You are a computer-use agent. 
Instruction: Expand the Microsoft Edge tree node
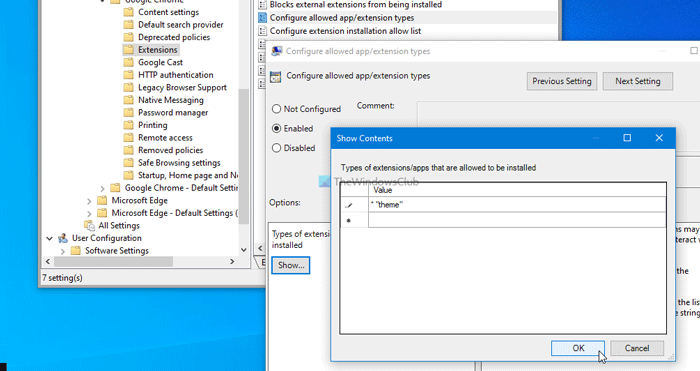89,201
